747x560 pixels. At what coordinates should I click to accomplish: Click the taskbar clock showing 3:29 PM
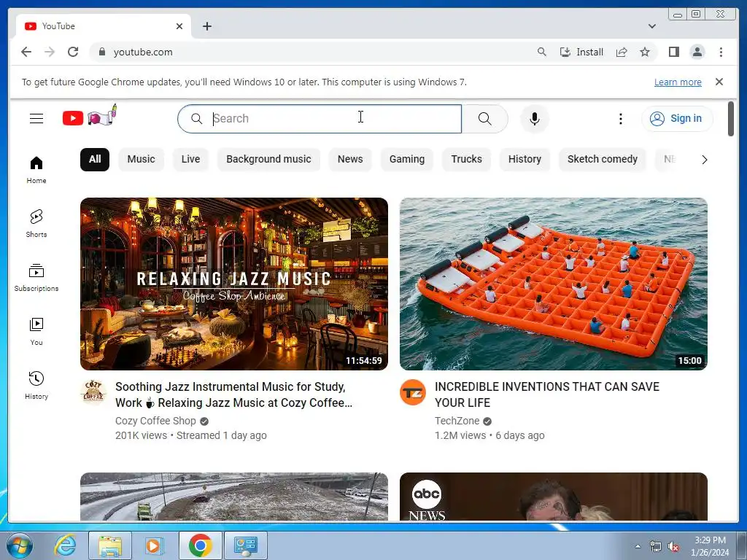pos(710,546)
